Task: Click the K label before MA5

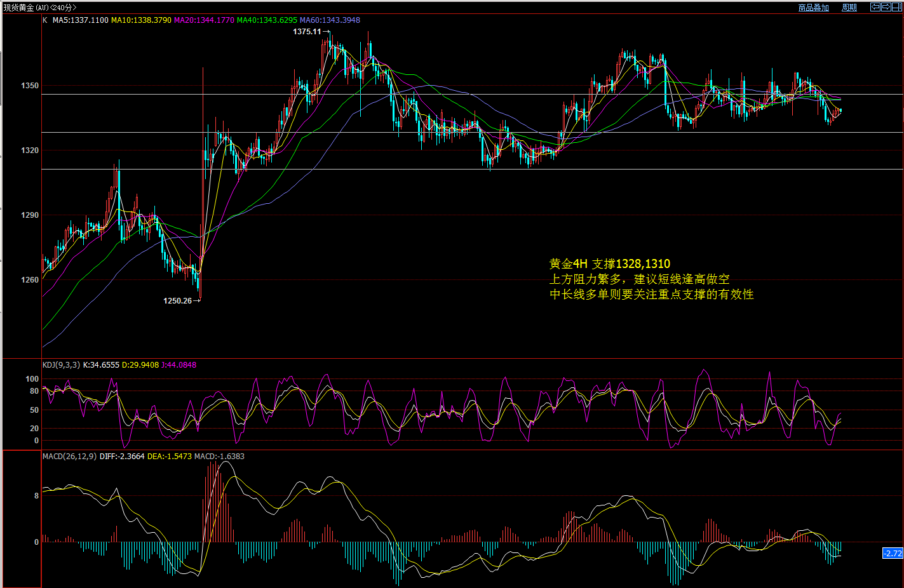Action: (x=45, y=20)
